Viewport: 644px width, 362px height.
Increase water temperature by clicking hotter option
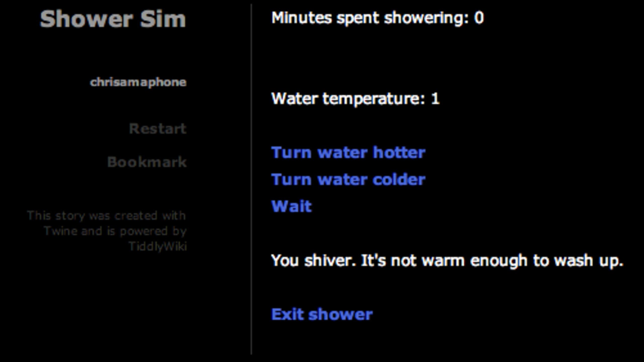pos(348,152)
